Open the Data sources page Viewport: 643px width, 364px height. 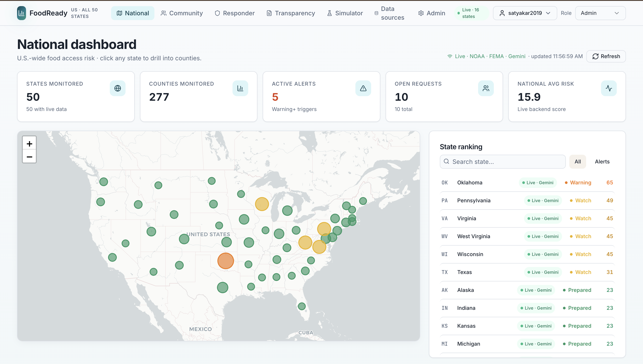pyautogui.click(x=390, y=13)
